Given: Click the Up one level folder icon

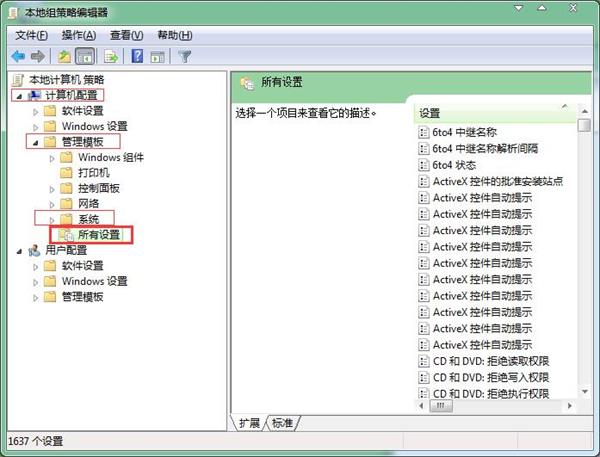Looking at the screenshot, I should tap(64, 57).
